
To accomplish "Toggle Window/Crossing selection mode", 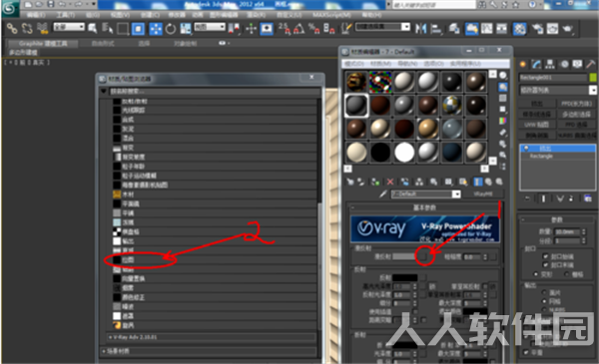I will point(138,29).
